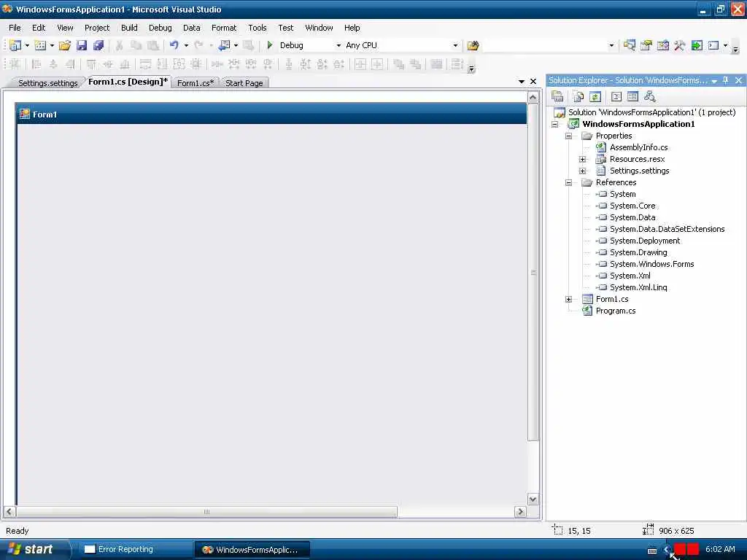Open the Find combo box dropdown arrow

click(611, 45)
